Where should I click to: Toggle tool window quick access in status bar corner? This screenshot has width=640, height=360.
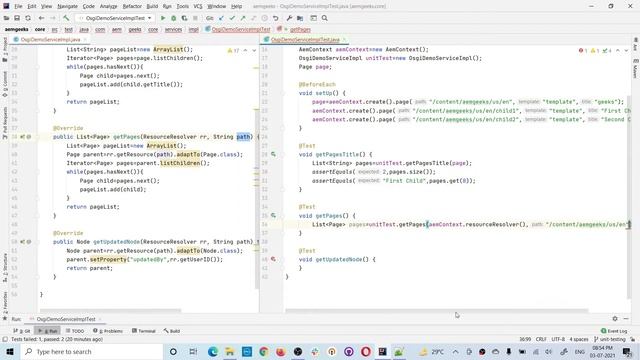click(x=4, y=339)
